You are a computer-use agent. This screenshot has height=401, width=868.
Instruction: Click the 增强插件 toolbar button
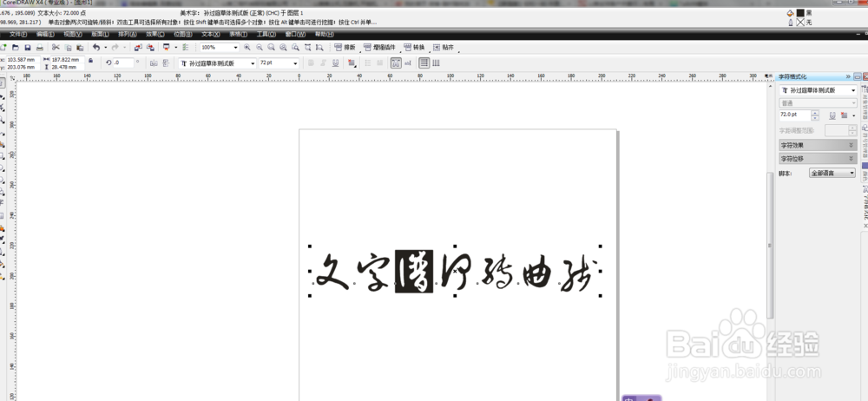coord(380,48)
